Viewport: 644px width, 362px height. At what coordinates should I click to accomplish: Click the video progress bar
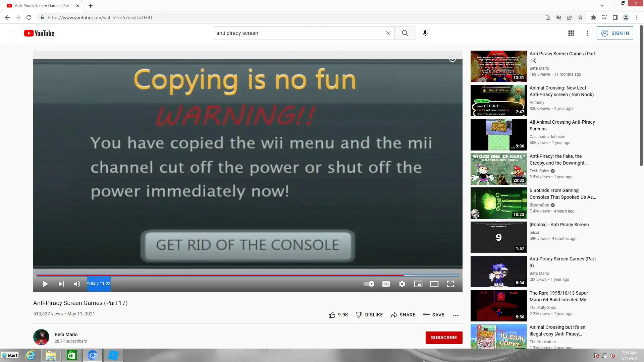click(x=235, y=275)
